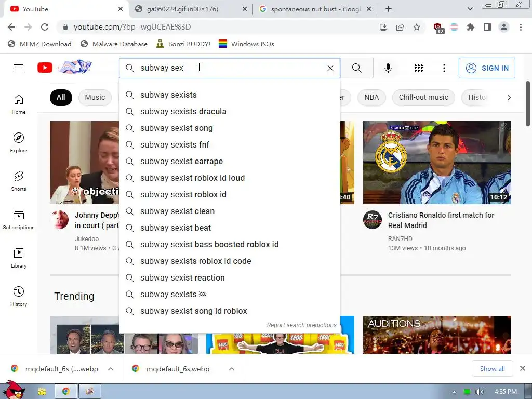Choose suggestion "subway sexist clean"

229,211
